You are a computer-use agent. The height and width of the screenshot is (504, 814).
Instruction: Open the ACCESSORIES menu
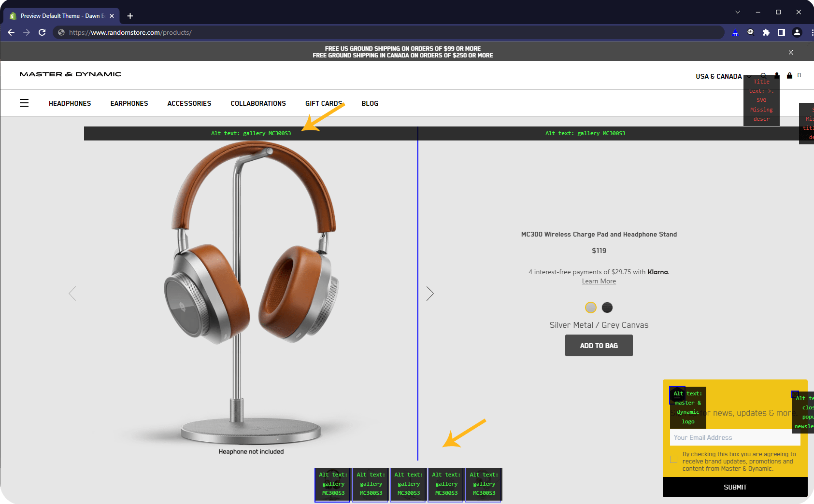coord(189,103)
